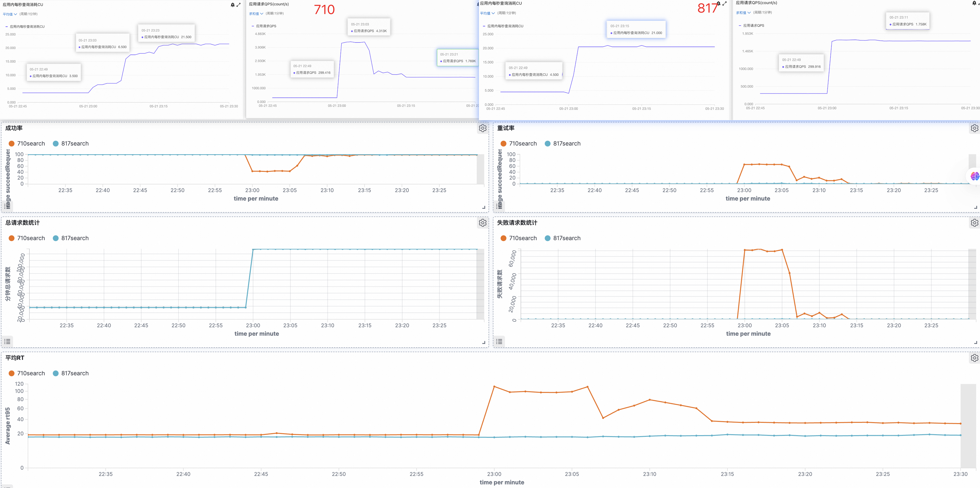Click the 重试率 panel title
The width and height of the screenshot is (980, 488).
506,128
